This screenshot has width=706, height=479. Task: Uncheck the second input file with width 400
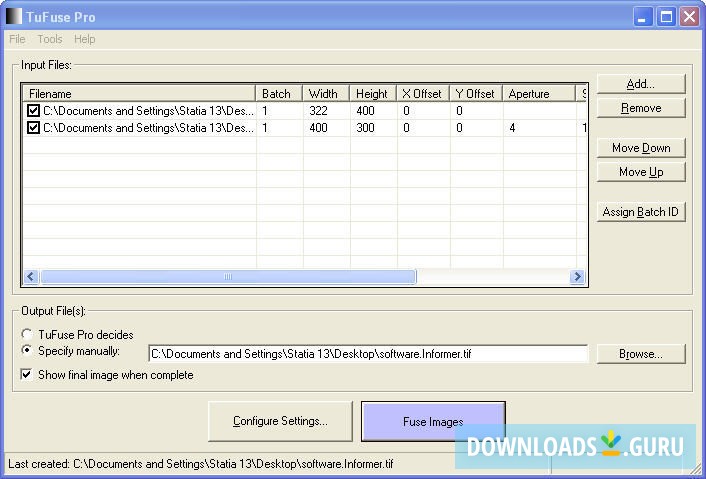pyautogui.click(x=33, y=128)
